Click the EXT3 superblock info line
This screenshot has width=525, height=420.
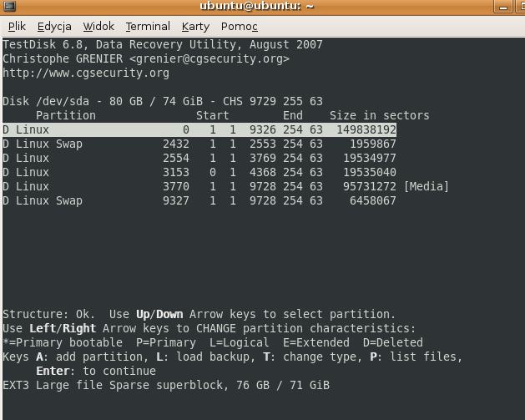coord(166,385)
